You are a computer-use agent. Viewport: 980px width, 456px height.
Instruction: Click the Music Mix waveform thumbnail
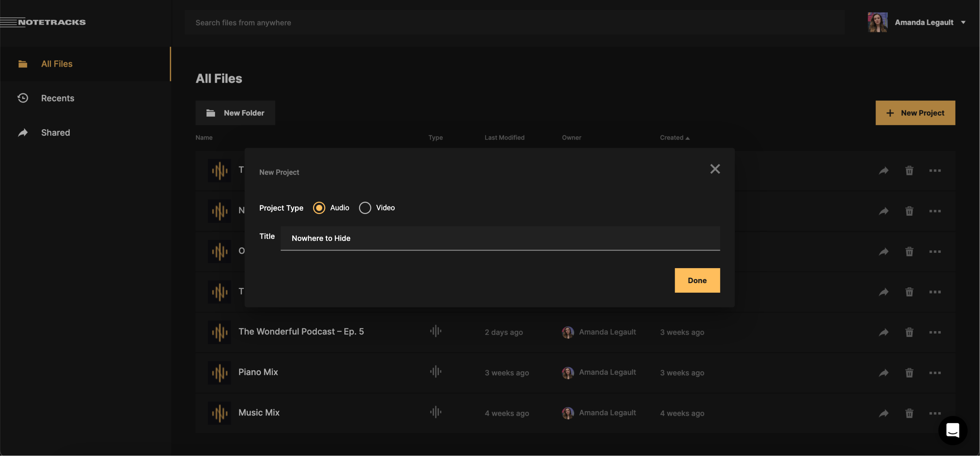219,413
